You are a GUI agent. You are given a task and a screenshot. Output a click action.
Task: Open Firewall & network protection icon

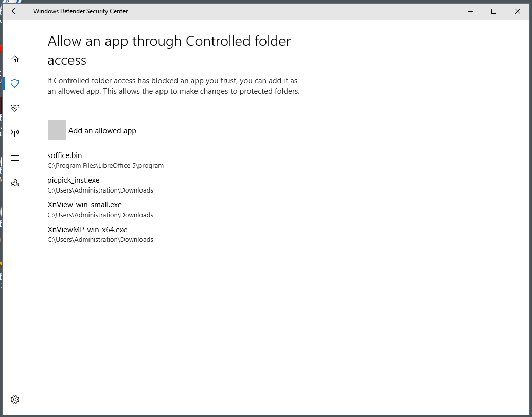click(15, 133)
